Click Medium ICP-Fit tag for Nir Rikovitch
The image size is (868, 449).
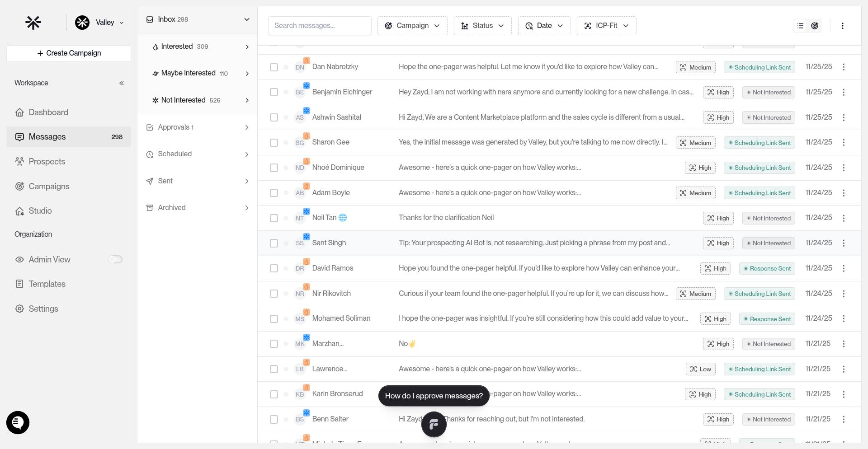[x=696, y=294]
